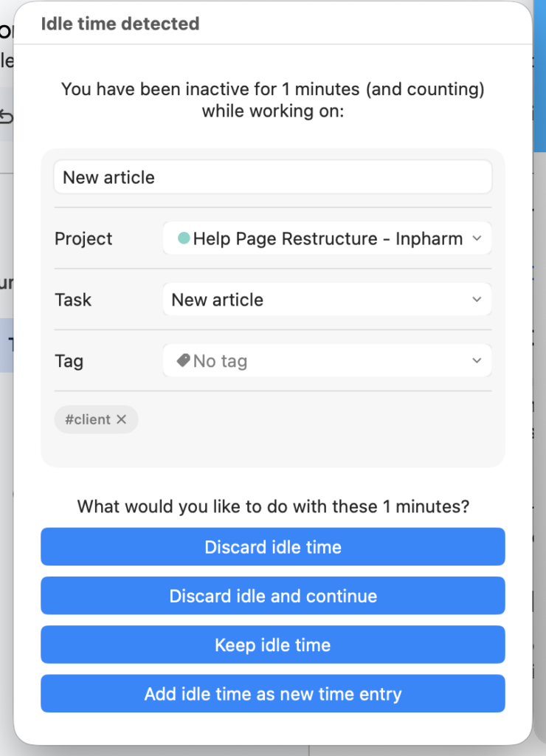Focus the New article description field

point(272,177)
